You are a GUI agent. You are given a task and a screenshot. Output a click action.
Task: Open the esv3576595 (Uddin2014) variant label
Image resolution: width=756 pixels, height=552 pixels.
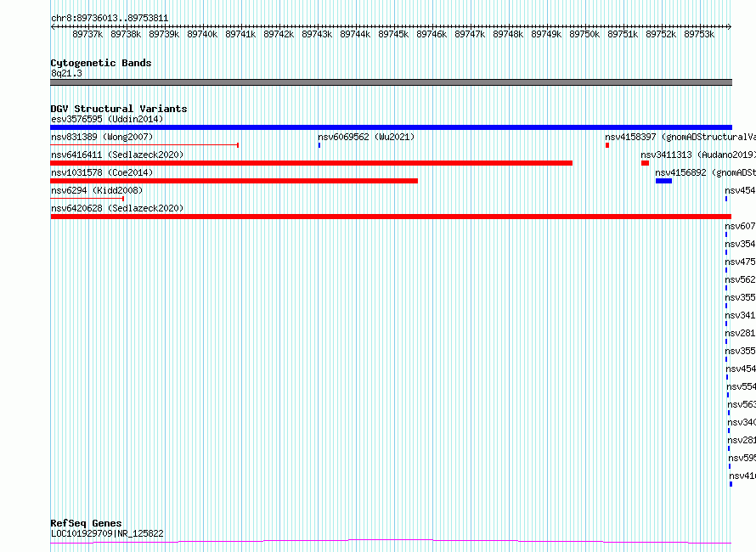click(x=107, y=119)
